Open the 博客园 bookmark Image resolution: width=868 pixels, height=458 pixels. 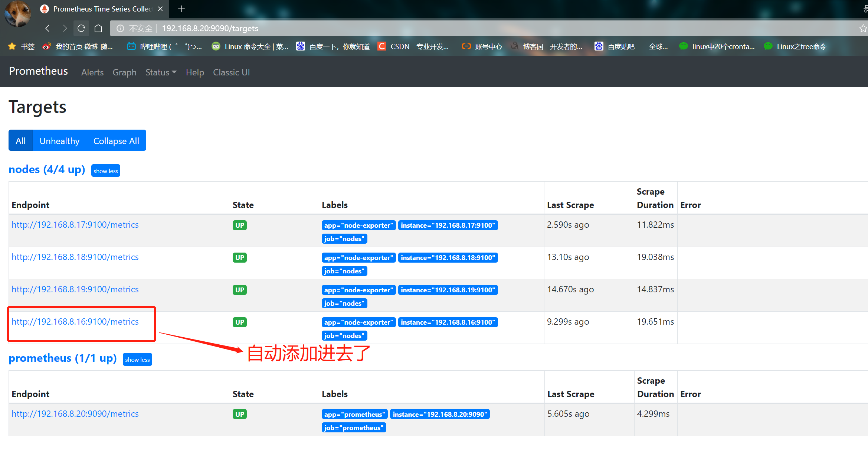(547, 46)
